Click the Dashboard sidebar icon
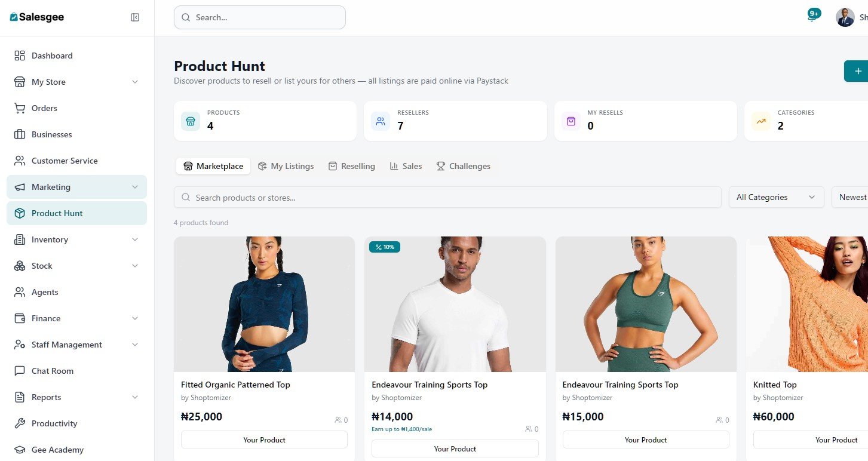 pyautogui.click(x=20, y=56)
